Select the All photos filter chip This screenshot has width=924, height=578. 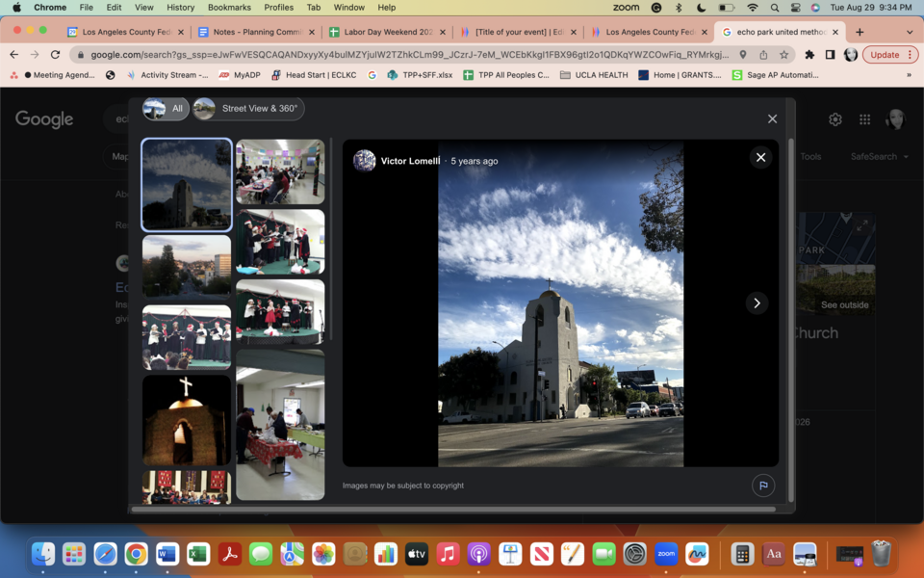166,109
